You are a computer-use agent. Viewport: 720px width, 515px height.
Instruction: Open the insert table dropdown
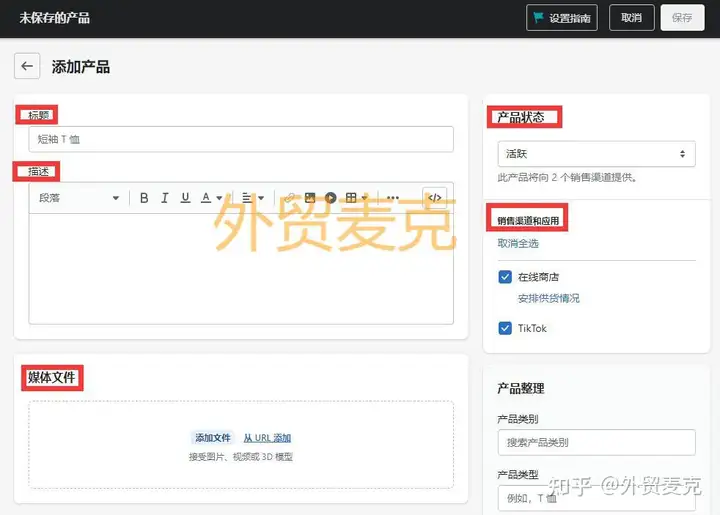356,198
